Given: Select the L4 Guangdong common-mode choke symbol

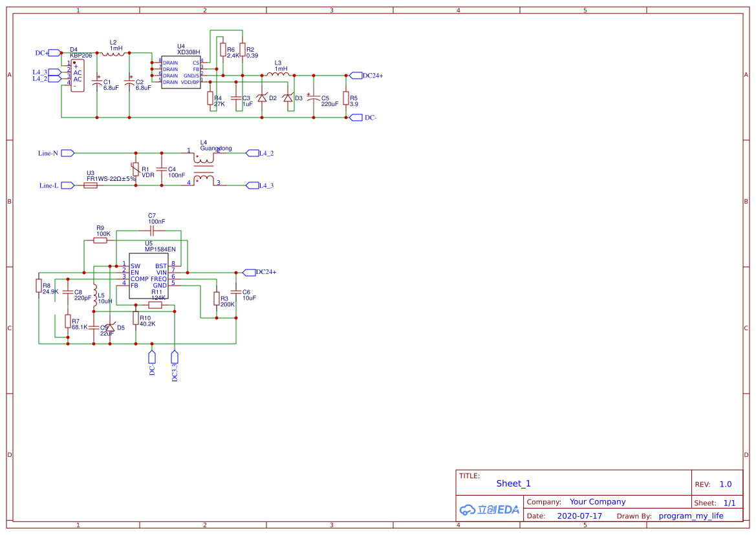Looking at the screenshot, I should [204, 169].
